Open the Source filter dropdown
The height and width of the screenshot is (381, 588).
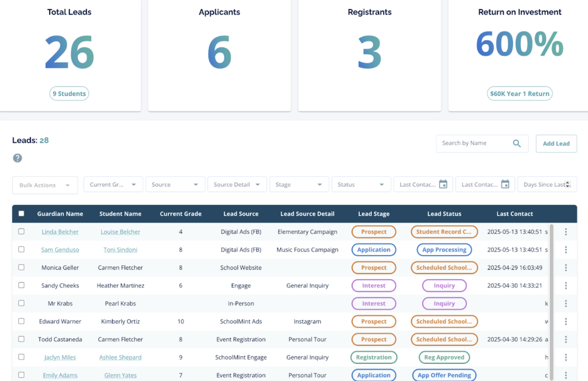click(x=175, y=184)
